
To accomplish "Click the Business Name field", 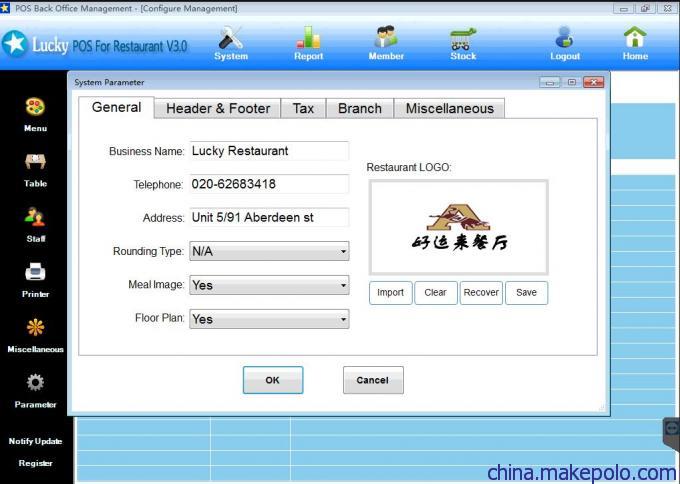I will tap(269, 151).
